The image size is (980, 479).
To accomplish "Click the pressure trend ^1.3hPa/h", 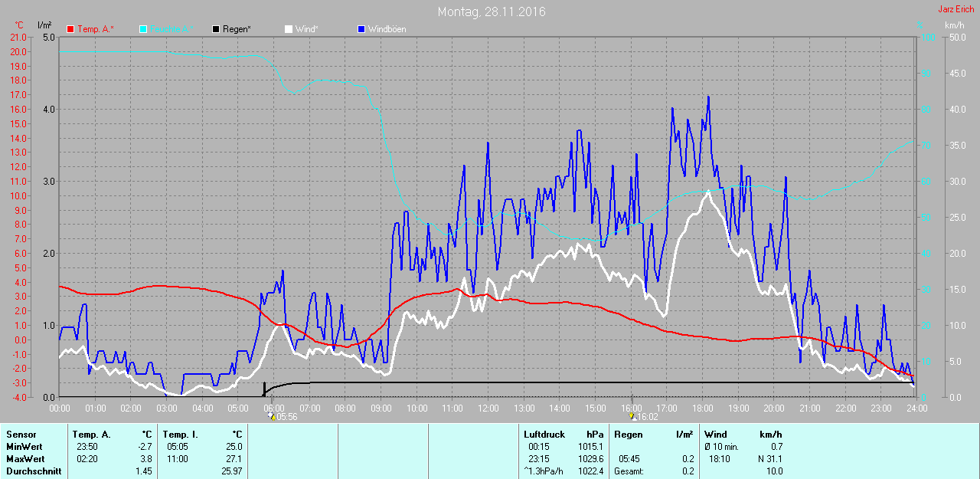I will [x=542, y=471].
